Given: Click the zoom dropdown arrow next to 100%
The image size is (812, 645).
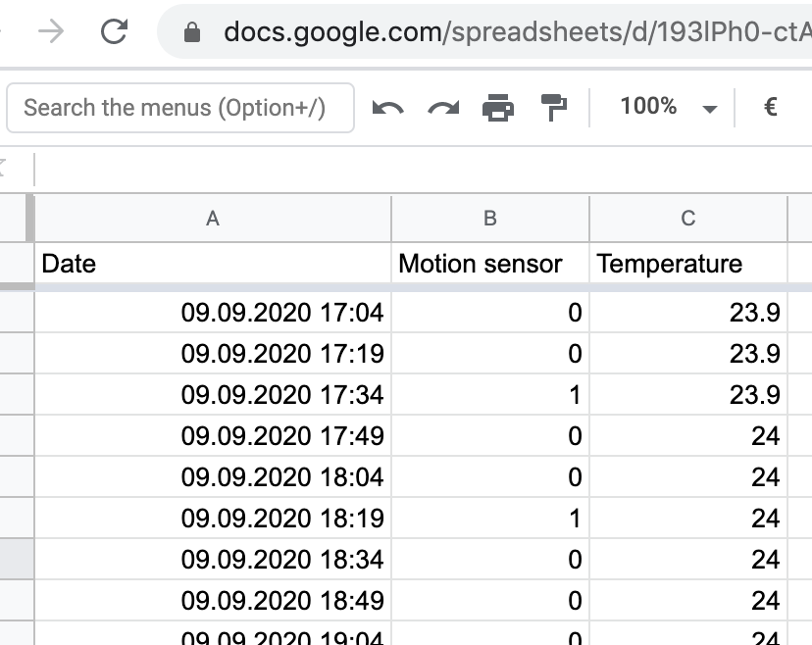Looking at the screenshot, I should click(x=710, y=108).
